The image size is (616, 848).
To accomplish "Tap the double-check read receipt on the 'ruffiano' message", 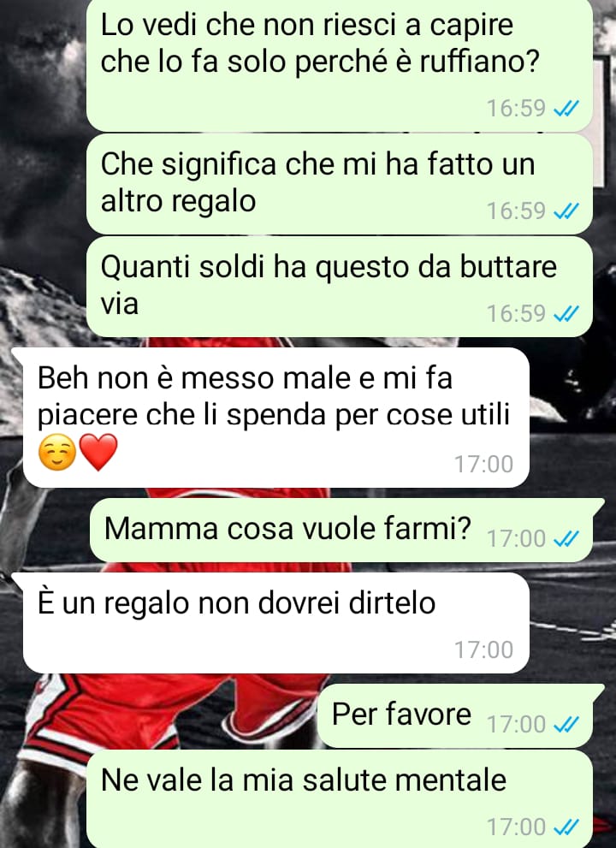I will click(x=566, y=109).
